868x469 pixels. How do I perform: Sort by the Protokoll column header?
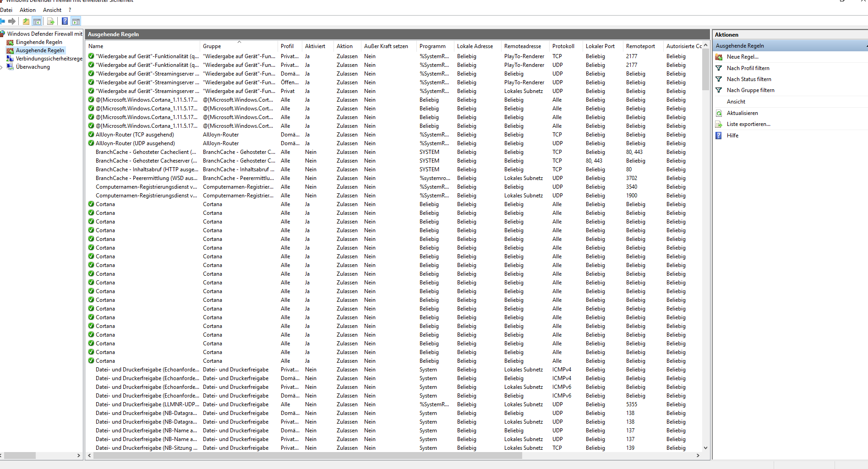pyautogui.click(x=566, y=46)
